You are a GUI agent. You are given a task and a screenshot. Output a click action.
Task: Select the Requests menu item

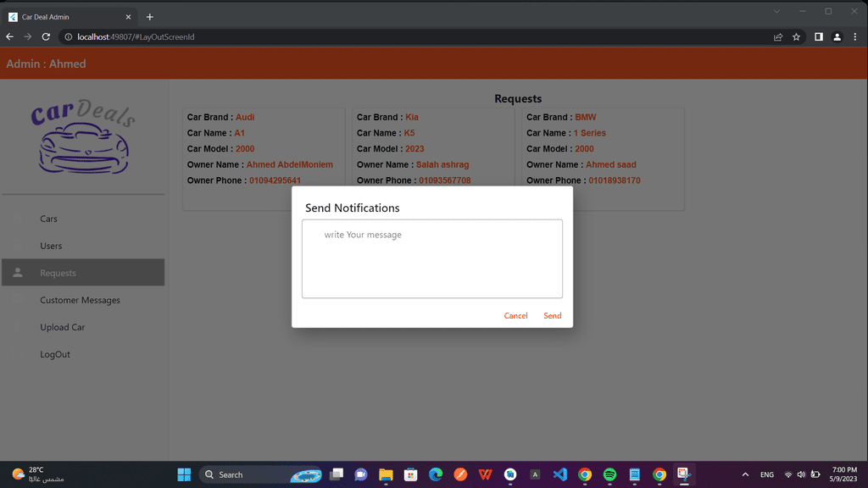point(83,273)
